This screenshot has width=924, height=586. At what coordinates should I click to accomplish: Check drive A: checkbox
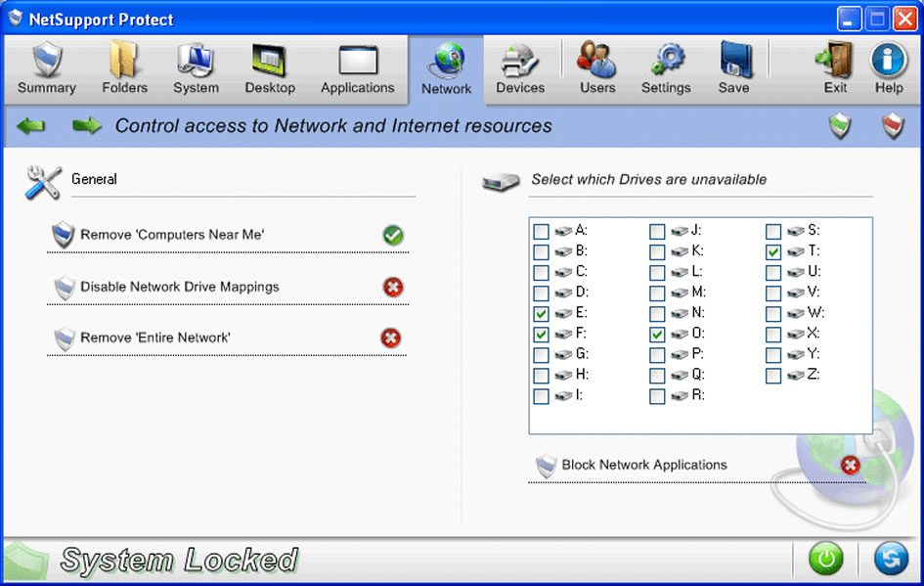541,231
